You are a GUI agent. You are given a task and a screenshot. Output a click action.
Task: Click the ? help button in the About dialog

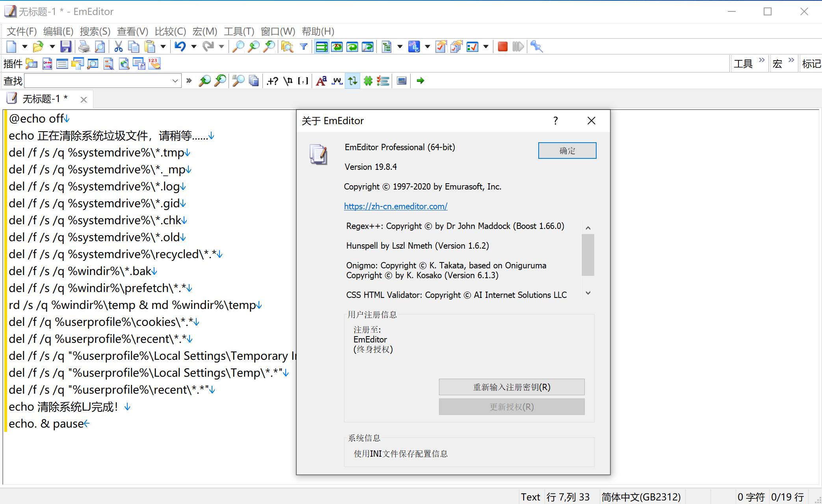pos(555,121)
